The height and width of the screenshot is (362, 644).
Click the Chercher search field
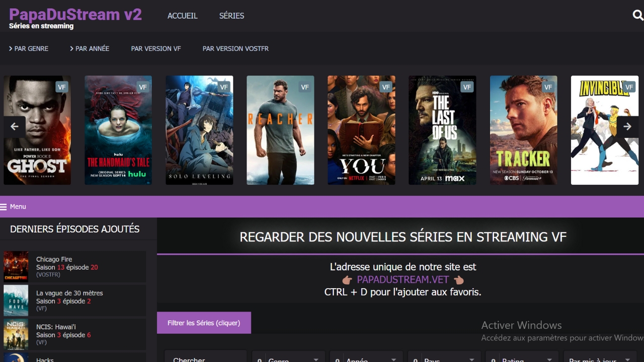click(x=205, y=358)
